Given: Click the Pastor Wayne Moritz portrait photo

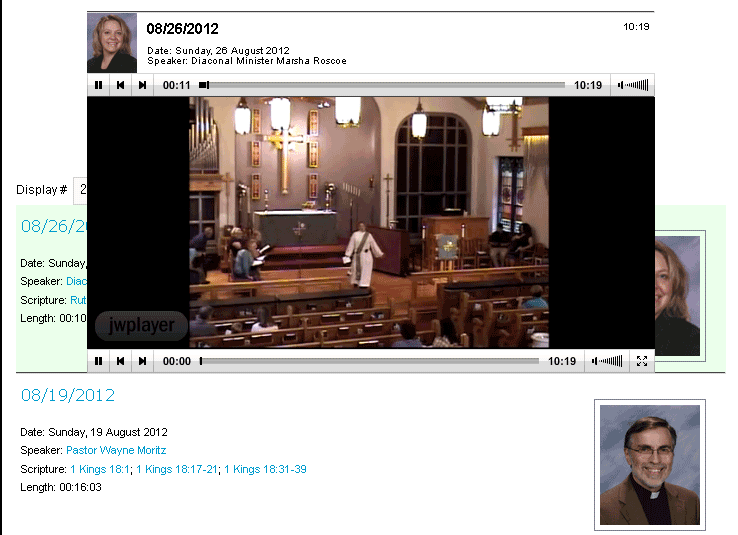Looking at the screenshot, I should [x=650, y=465].
